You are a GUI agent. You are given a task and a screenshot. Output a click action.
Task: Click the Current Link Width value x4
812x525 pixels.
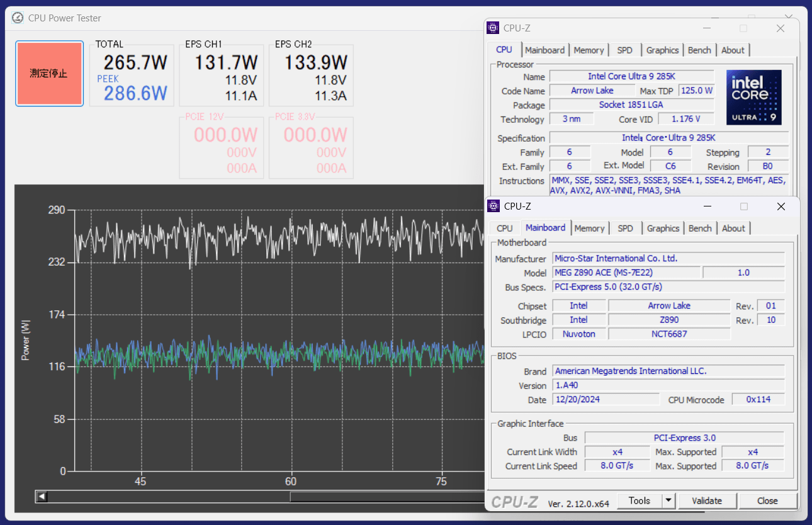point(617,452)
